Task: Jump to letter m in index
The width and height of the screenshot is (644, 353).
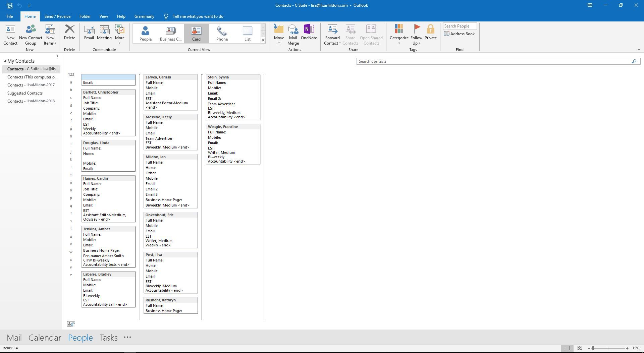Action: click(x=71, y=175)
